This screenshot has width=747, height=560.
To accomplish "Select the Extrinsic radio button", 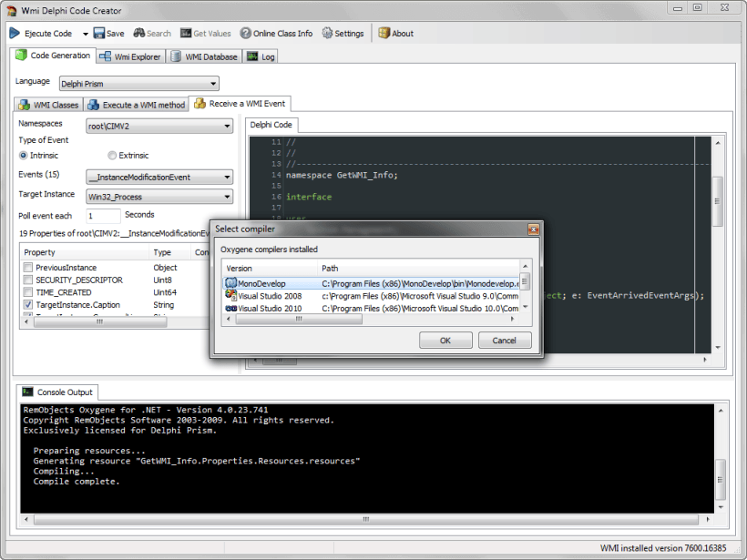I will coord(112,155).
